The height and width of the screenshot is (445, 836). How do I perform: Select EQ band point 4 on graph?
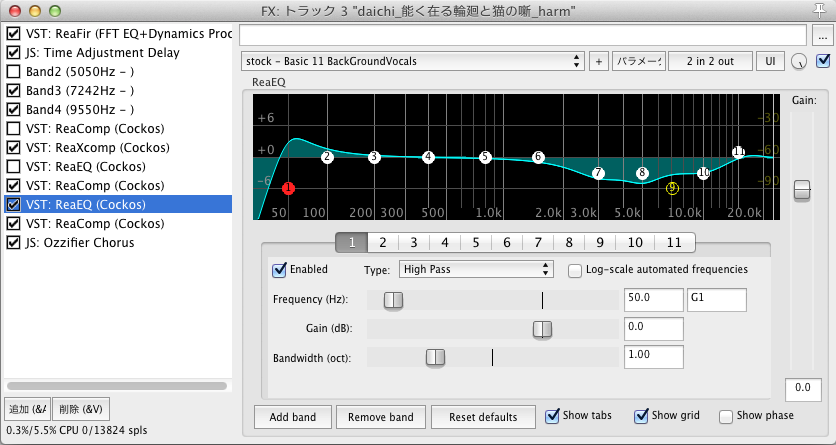click(x=428, y=157)
